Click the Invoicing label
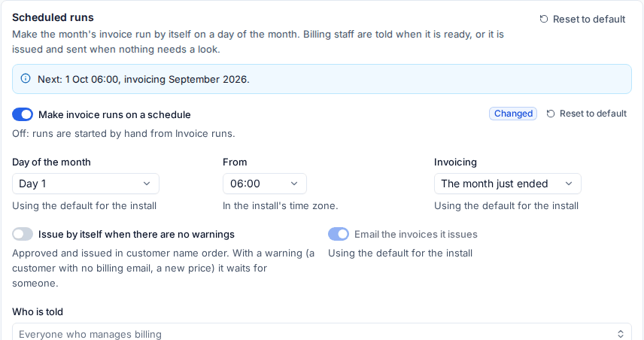Image resolution: width=644 pixels, height=340 pixels. coord(455,162)
